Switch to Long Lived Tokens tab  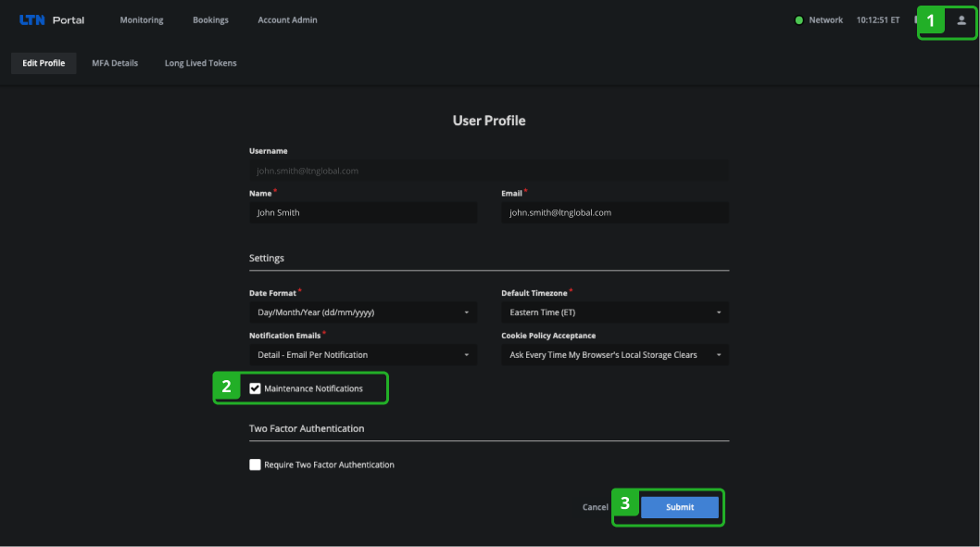click(201, 63)
